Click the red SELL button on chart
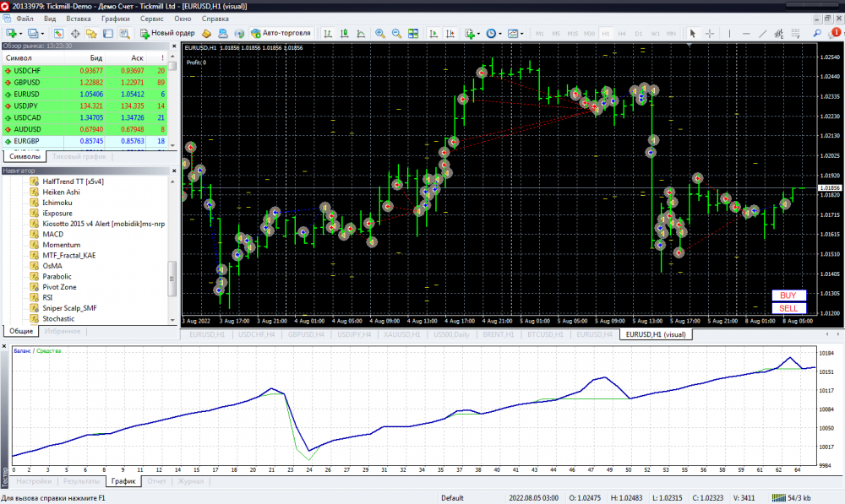 point(788,308)
